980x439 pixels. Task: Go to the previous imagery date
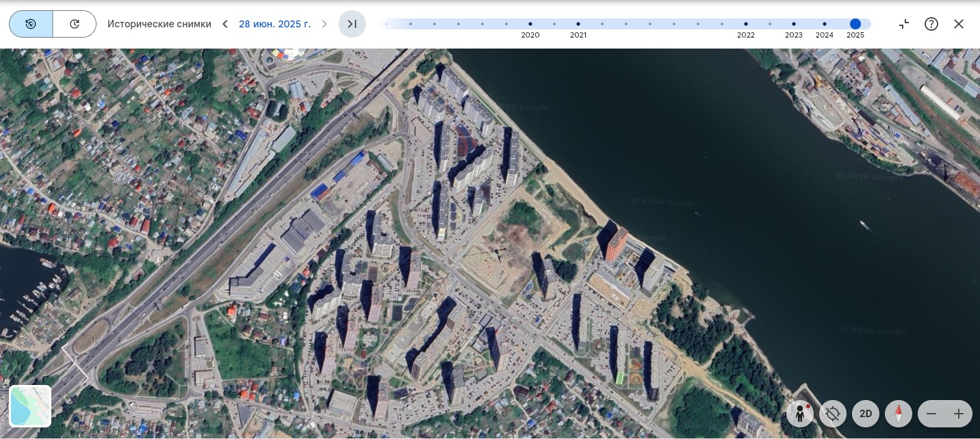point(225,24)
